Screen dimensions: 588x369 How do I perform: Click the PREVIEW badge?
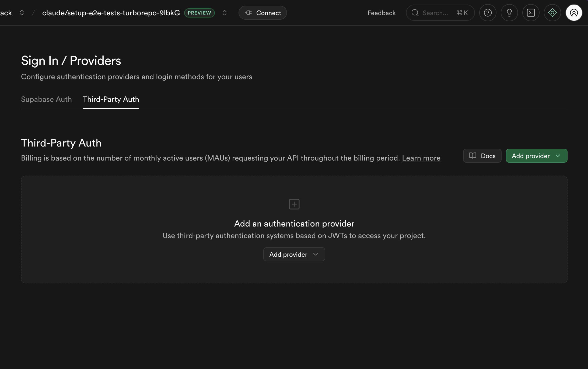pyautogui.click(x=199, y=13)
